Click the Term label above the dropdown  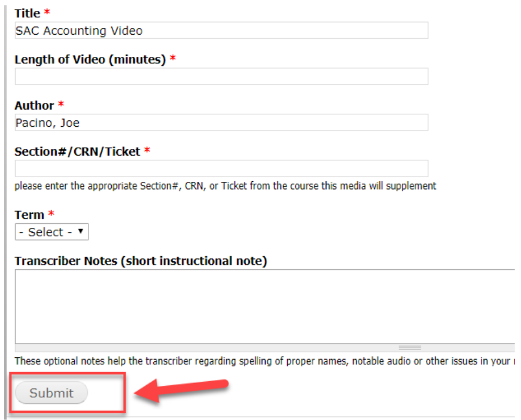point(29,215)
